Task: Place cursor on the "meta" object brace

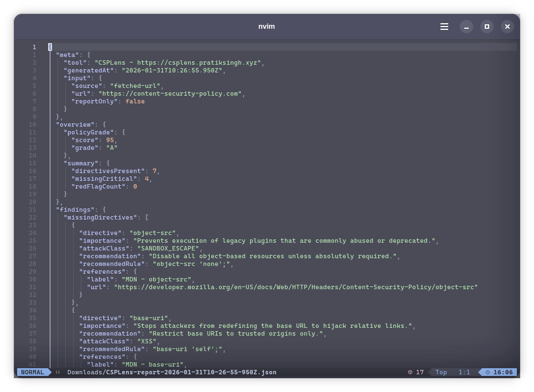Action: pyautogui.click(x=89, y=55)
